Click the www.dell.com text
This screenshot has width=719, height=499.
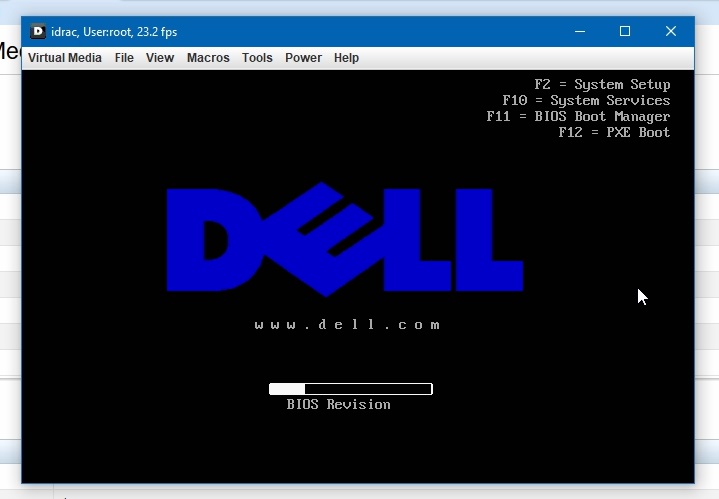(x=347, y=325)
